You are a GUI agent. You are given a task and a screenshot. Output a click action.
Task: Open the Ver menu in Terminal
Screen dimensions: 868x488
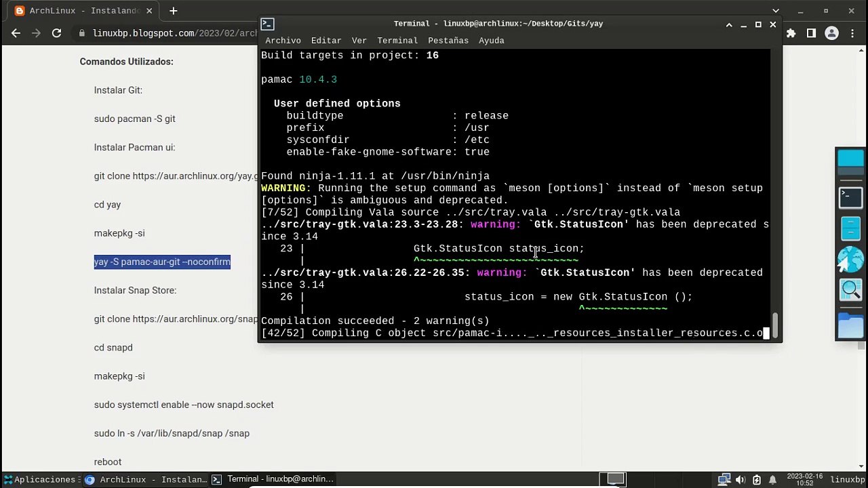coord(359,41)
